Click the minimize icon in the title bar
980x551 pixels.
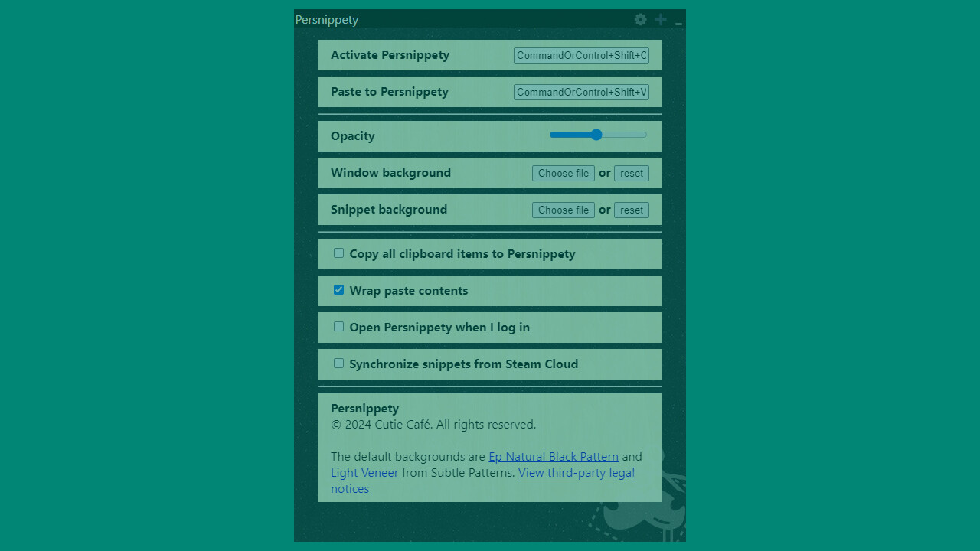click(678, 21)
